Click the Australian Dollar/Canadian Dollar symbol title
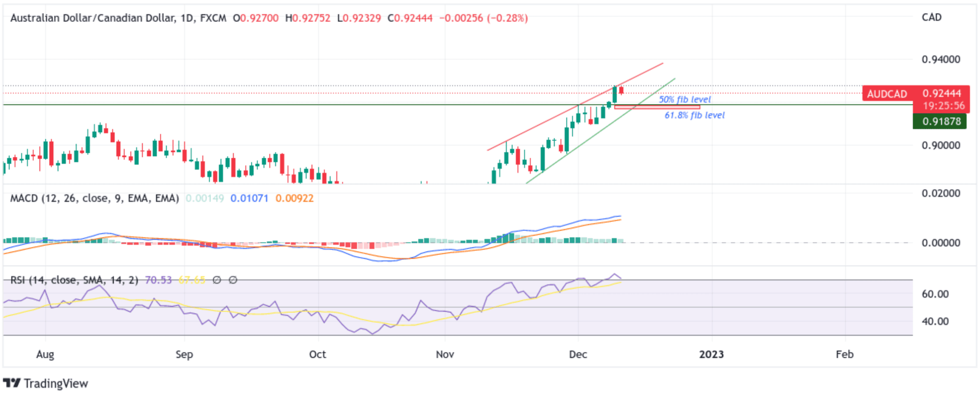This screenshot has height=403, width=980. point(118,18)
